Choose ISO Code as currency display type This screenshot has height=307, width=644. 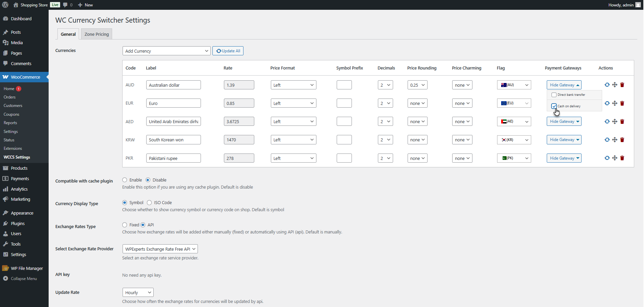pyautogui.click(x=149, y=202)
